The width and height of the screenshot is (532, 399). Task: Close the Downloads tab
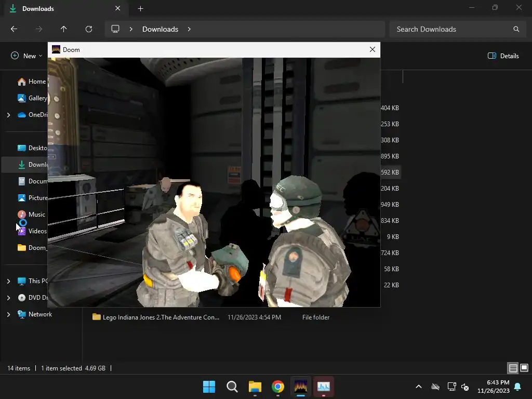pos(118,8)
